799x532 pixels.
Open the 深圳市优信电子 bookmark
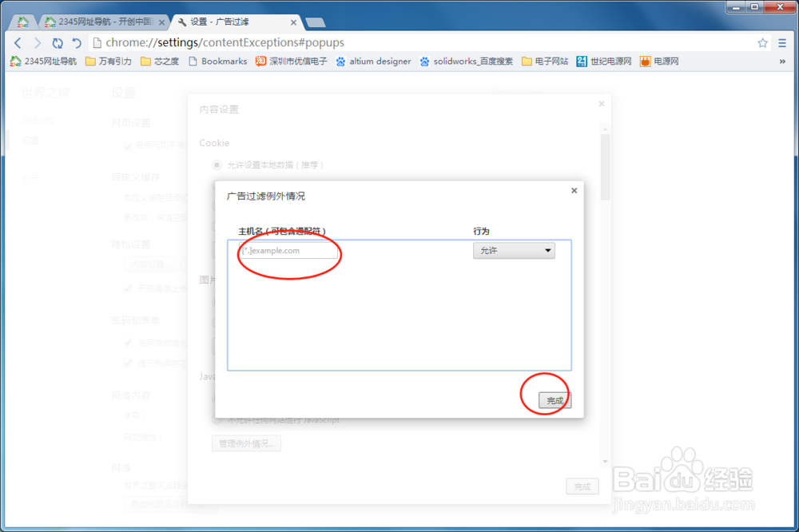[x=292, y=62]
